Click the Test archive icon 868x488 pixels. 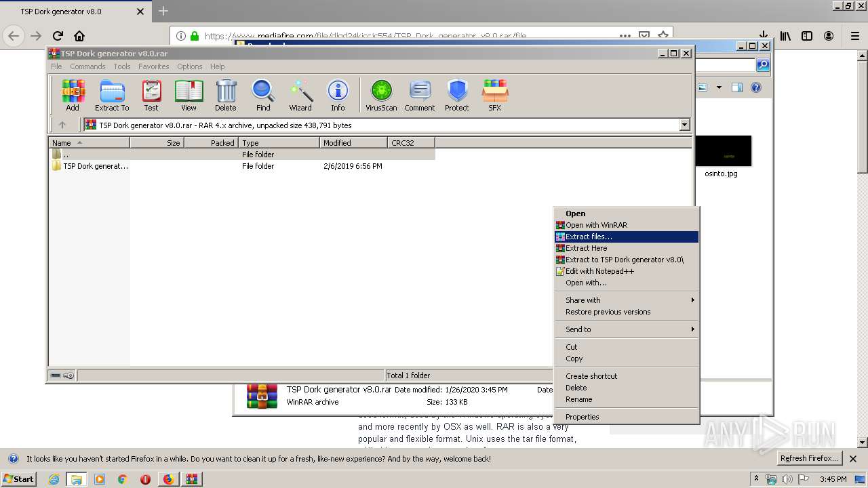click(151, 96)
